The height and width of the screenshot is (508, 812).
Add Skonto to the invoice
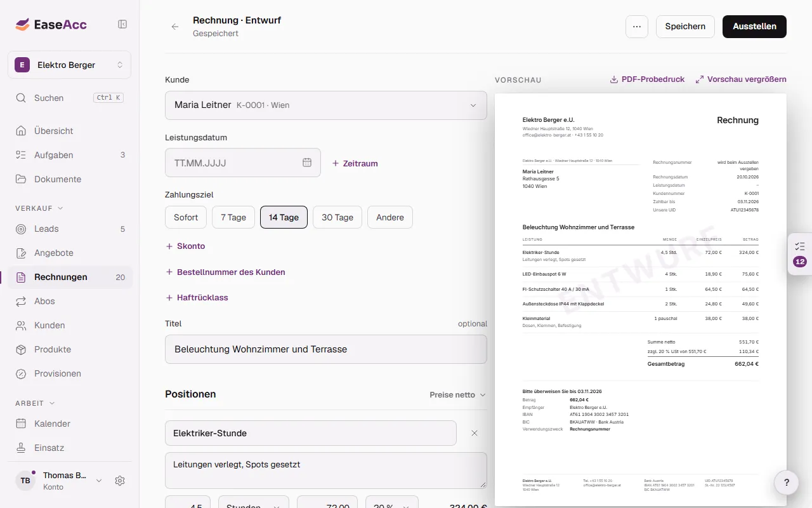185,246
